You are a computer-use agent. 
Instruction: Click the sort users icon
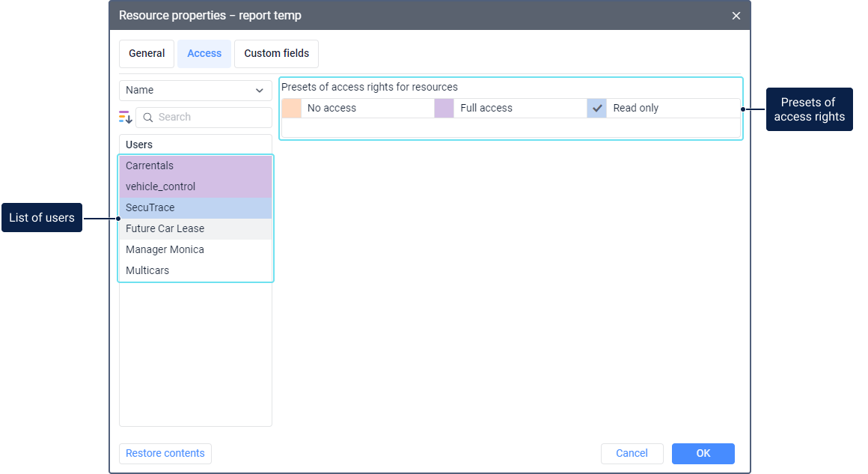pyautogui.click(x=125, y=117)
